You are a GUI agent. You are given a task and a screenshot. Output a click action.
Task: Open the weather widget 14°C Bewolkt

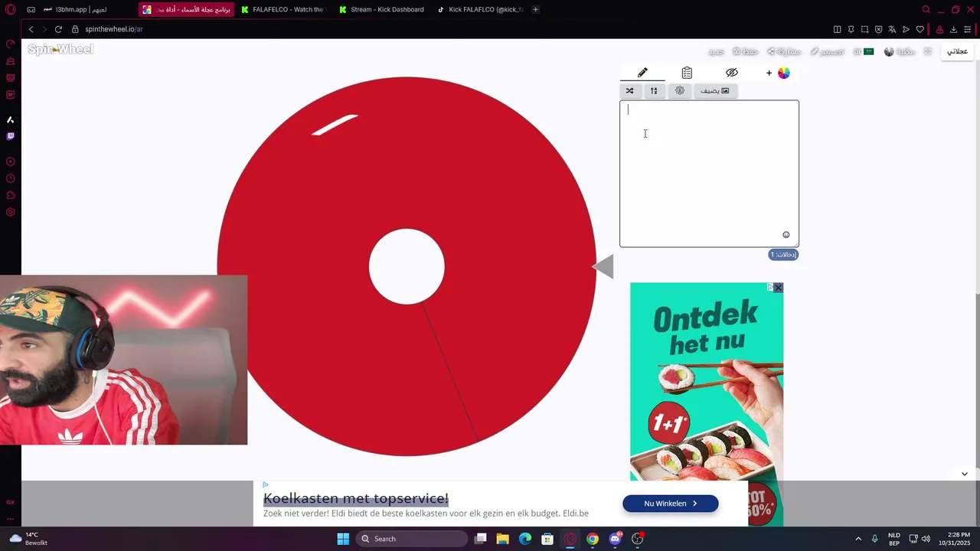(29, 539)
